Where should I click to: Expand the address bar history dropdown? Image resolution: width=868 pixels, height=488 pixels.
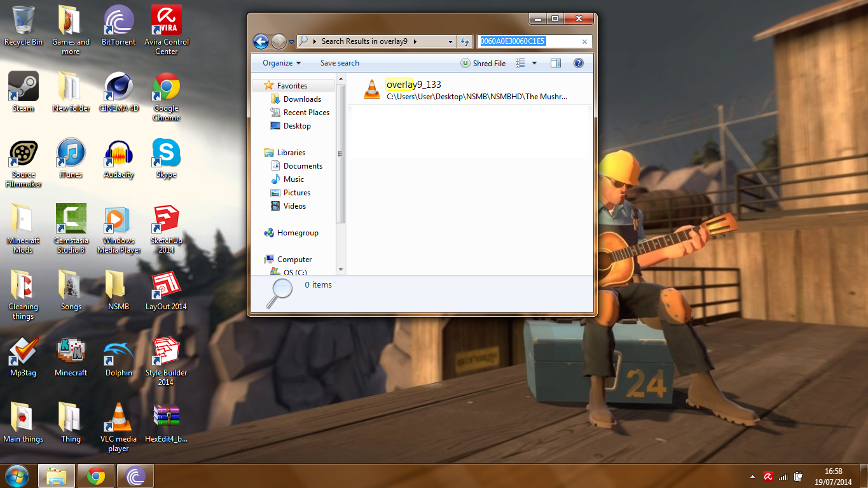pyautogui.click(x=450, y=41)
